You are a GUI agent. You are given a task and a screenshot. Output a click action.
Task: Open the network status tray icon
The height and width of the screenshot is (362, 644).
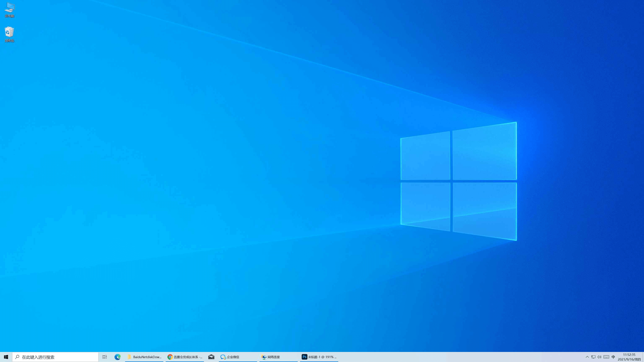593,357
